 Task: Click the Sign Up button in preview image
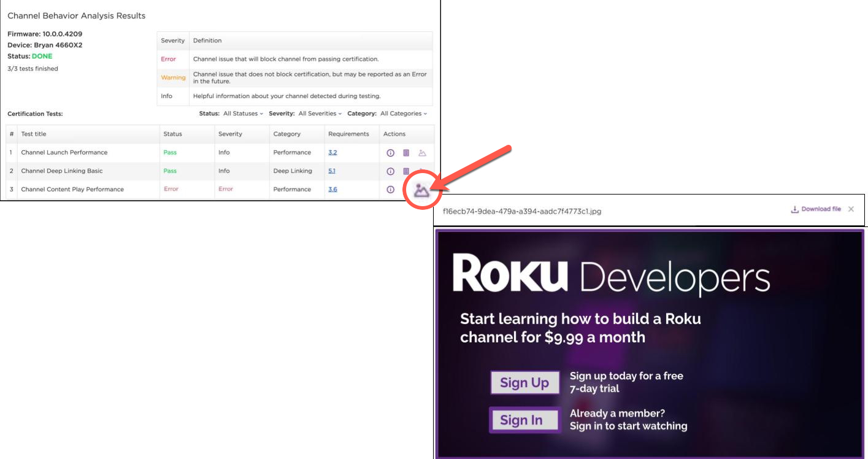click(524, 383)
